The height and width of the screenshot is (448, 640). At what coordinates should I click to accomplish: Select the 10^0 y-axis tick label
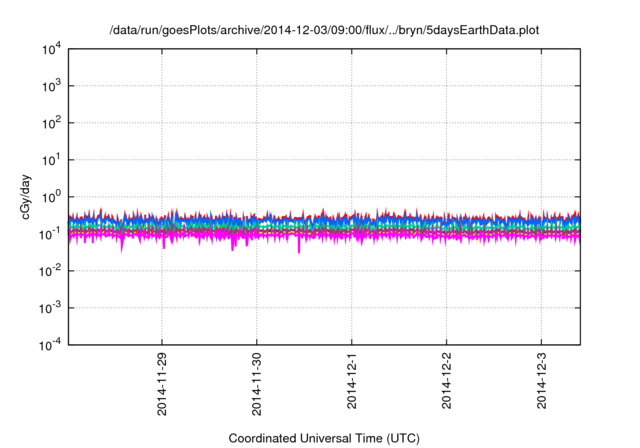(50, 196)
